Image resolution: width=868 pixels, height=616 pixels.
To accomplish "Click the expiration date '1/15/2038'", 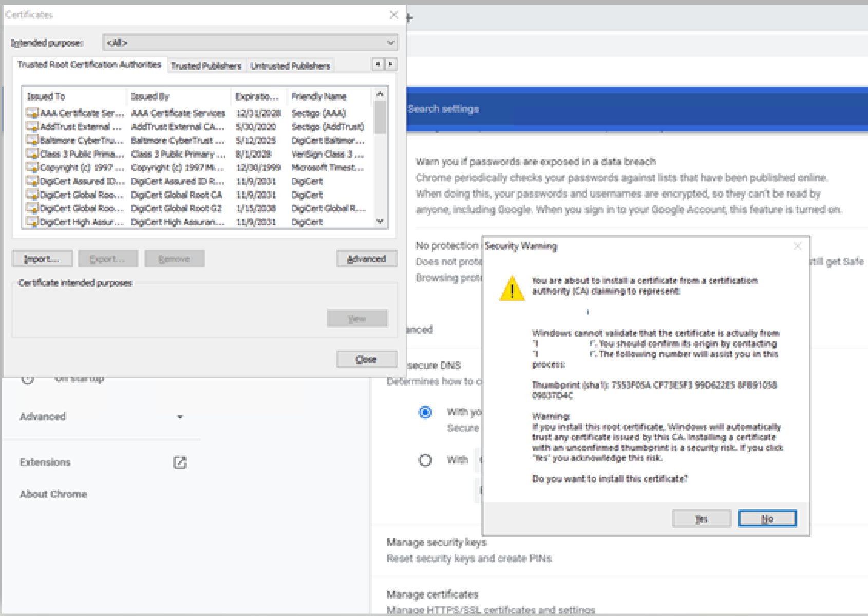I will click(x=256, y=208).
